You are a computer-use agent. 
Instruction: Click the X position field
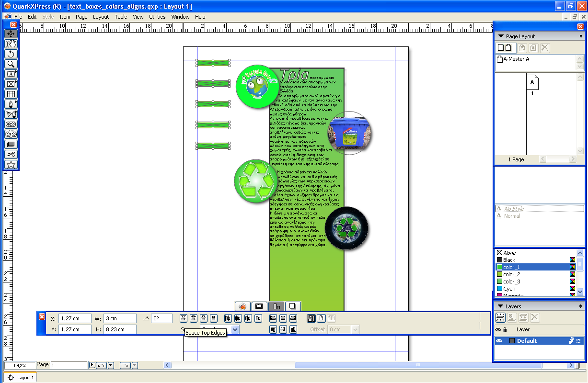75,318
